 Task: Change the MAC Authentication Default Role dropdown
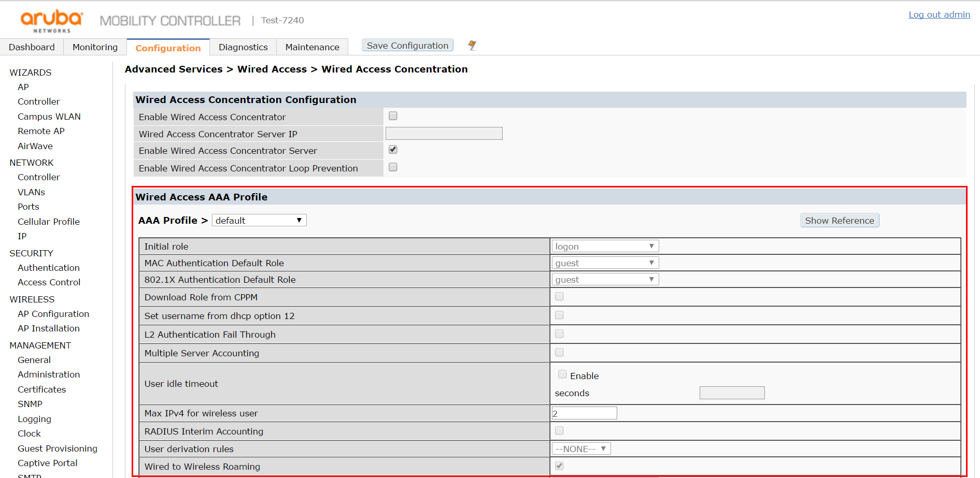pos(604,262)
